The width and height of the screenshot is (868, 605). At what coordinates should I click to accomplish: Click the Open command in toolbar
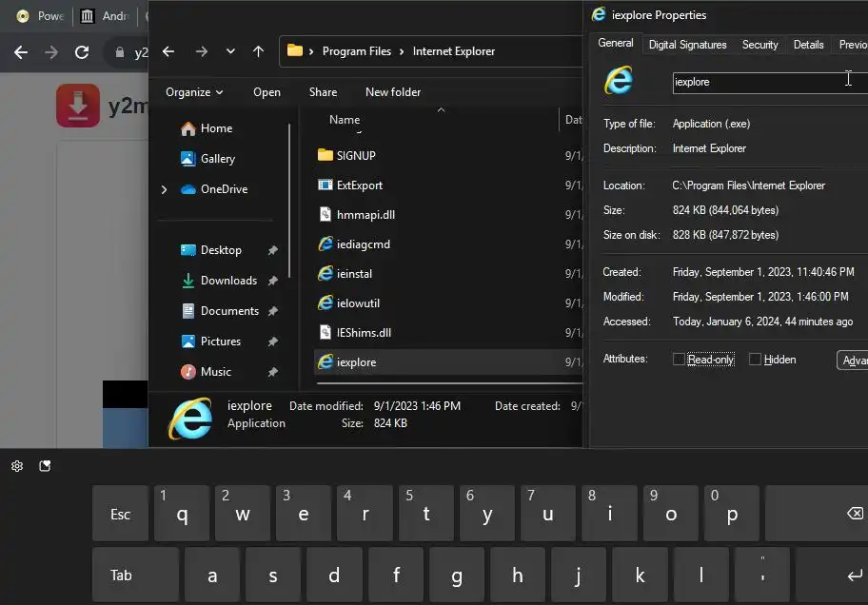point(266,92)
